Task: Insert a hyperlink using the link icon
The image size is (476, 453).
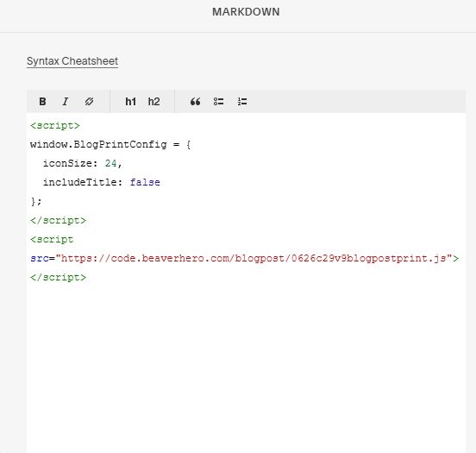Action: tap(89, 102)
